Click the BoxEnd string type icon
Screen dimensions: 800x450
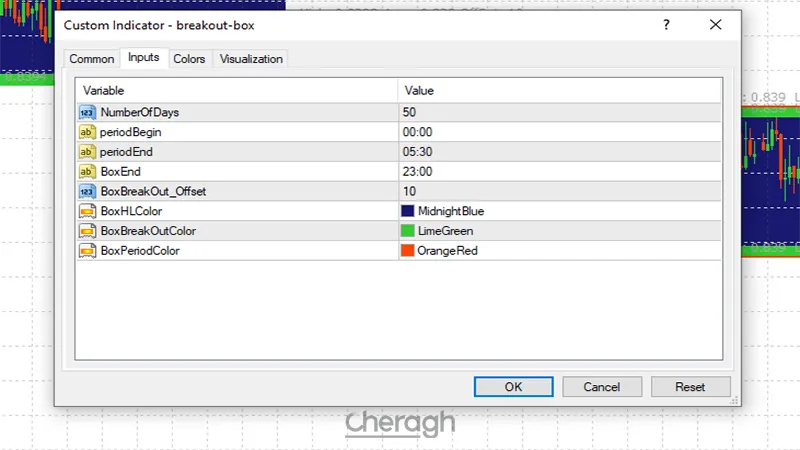[x=86, y=171]
